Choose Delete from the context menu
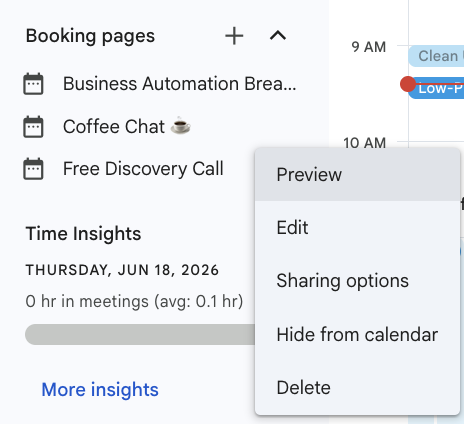Viewport: 464px width, 424px height. tap(357, 388)
